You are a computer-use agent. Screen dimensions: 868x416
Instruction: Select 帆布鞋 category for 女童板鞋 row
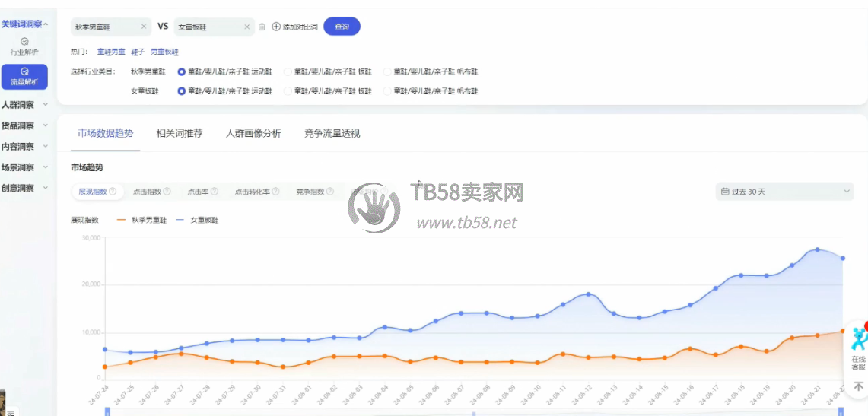coord(387,91)
